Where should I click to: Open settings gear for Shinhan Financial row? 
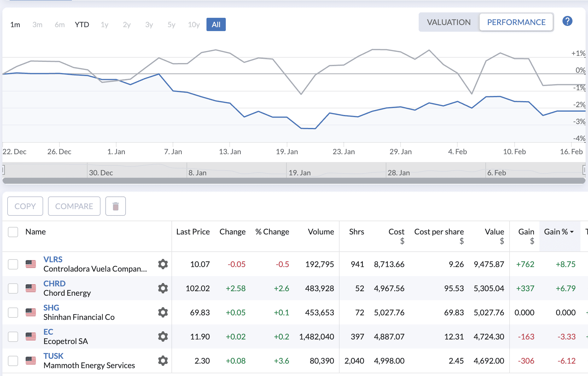coord(163,312)
